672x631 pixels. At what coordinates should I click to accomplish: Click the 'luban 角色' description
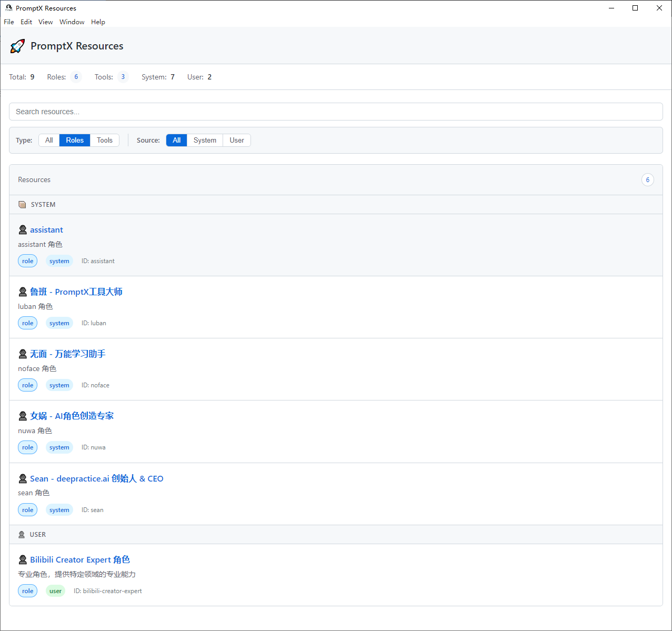click(35, 306)
